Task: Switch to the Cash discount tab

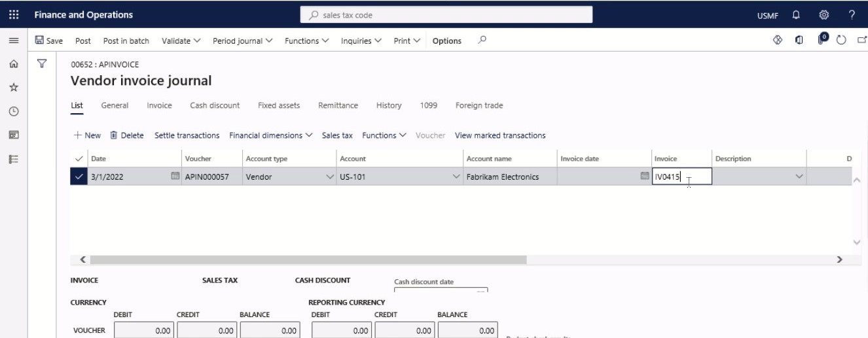Action: 215,105
